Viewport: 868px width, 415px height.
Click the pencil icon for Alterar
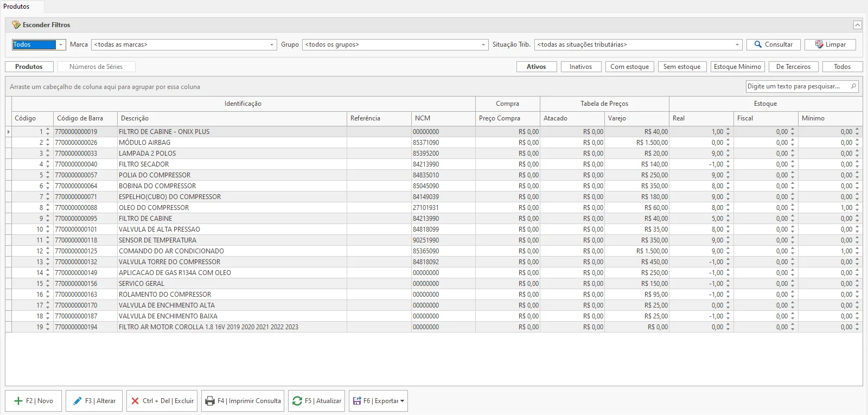click(77, 401)
